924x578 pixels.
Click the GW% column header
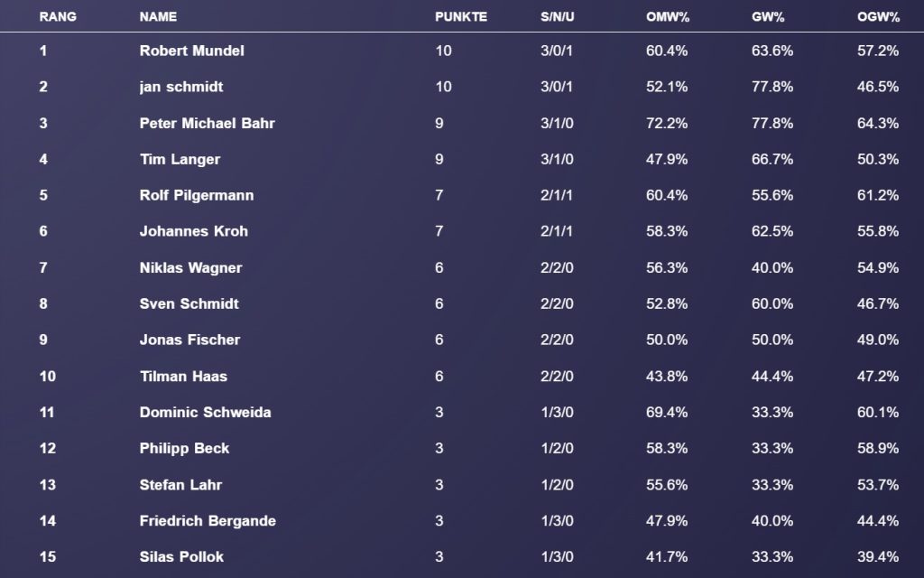(770, 16)
